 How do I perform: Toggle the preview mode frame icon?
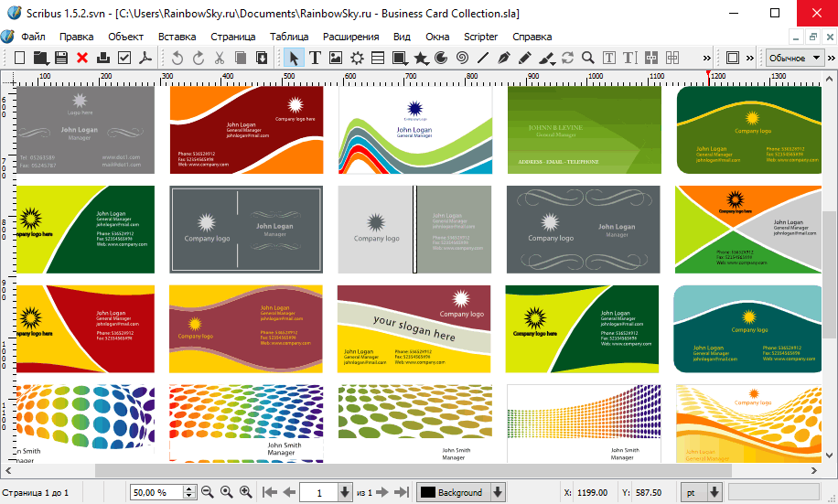(733, 58)
